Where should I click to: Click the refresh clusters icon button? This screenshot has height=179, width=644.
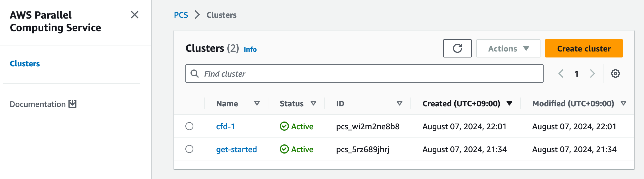(x=457, y=48)
